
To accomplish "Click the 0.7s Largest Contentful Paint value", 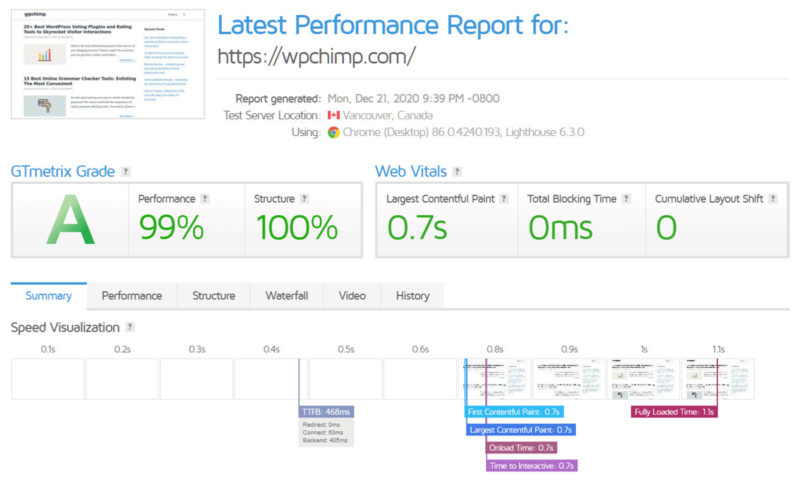I will (x=417, y=228).
